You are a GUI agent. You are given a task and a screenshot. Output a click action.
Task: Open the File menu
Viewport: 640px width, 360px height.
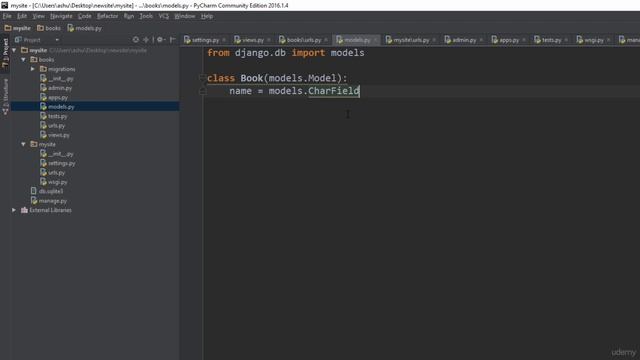point(7,16)
